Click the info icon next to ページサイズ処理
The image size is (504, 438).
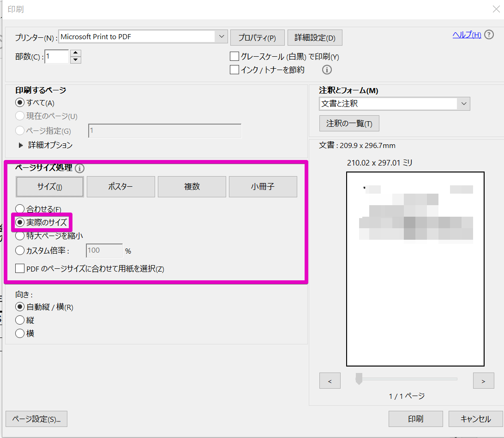click(x=79, y=168)
